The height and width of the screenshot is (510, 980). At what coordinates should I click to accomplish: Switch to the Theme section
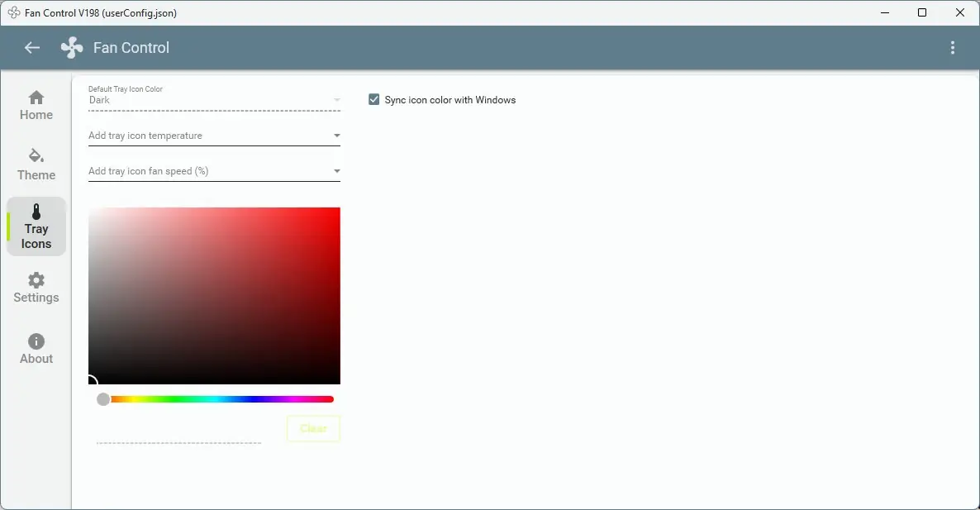pyautogui.click(x=36, y=165)
